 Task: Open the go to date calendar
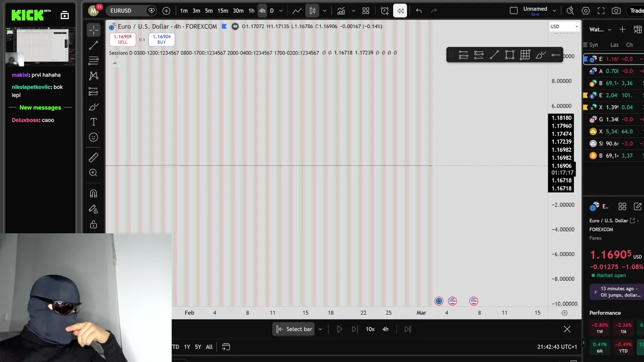226,347
